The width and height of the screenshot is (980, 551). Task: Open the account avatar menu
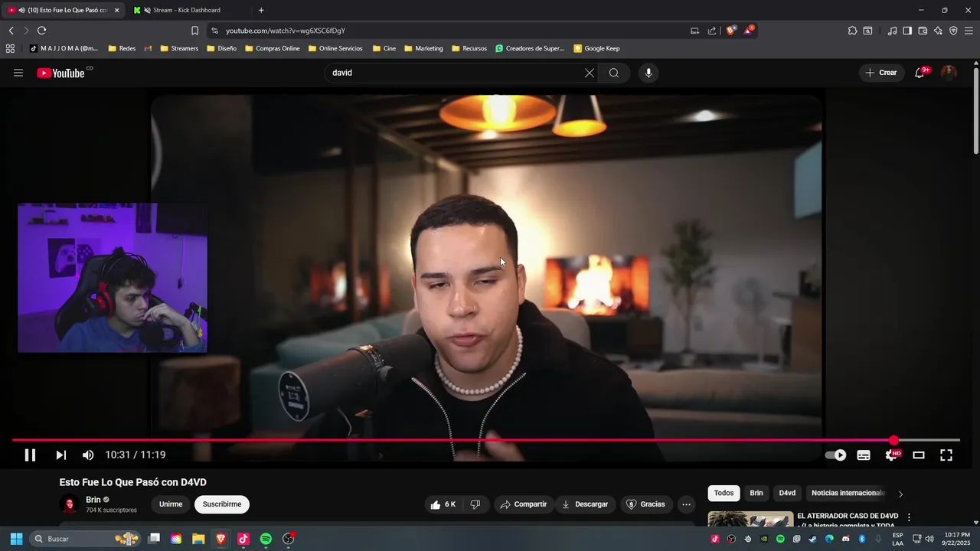pyautogui.click(x=949, y=73)
